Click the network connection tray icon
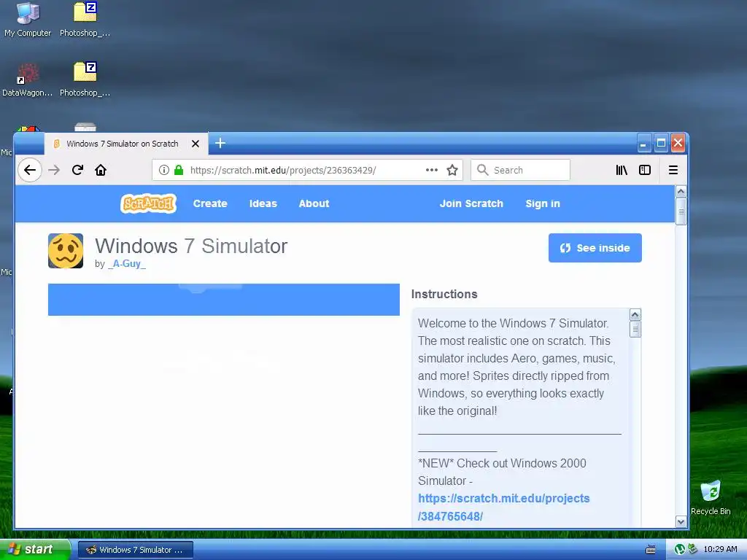The image size is (747, 560). click(692, 550)
